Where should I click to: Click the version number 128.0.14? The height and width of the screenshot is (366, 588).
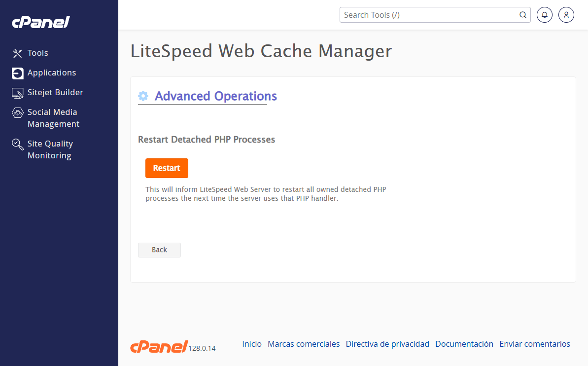pos(202,348)
